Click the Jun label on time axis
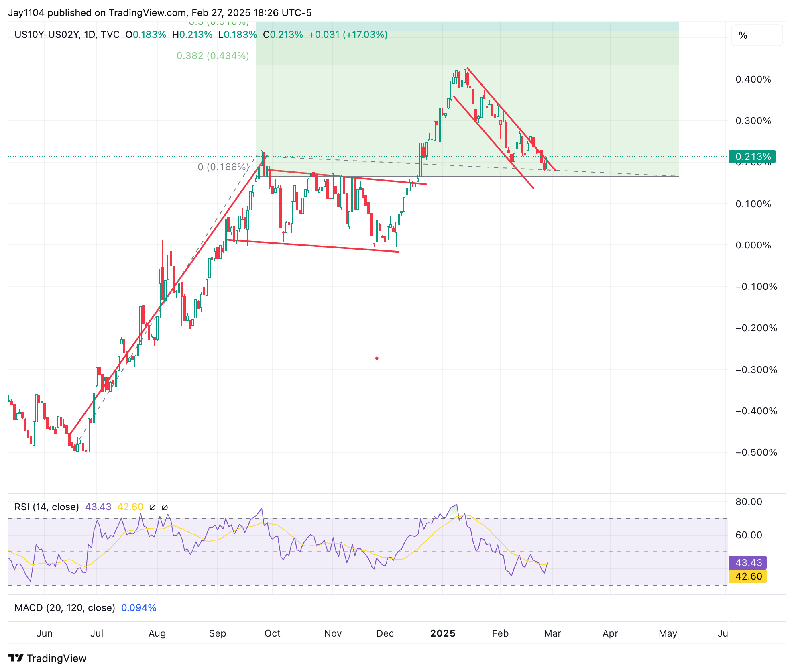Image resolution: width=794 pixels, height=672 pixels. pyautogui.click(x=45, y=633)
